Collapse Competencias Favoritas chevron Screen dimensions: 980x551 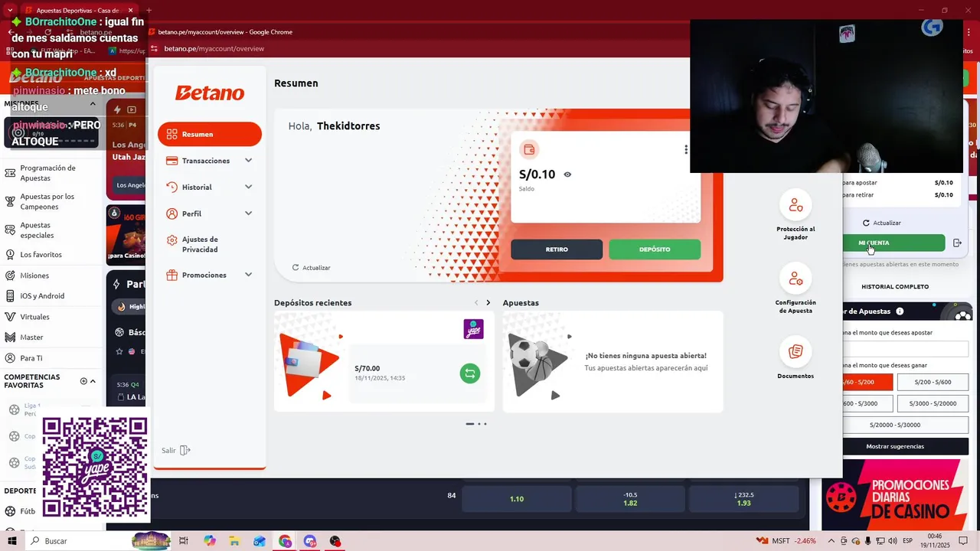coord(93,381)
